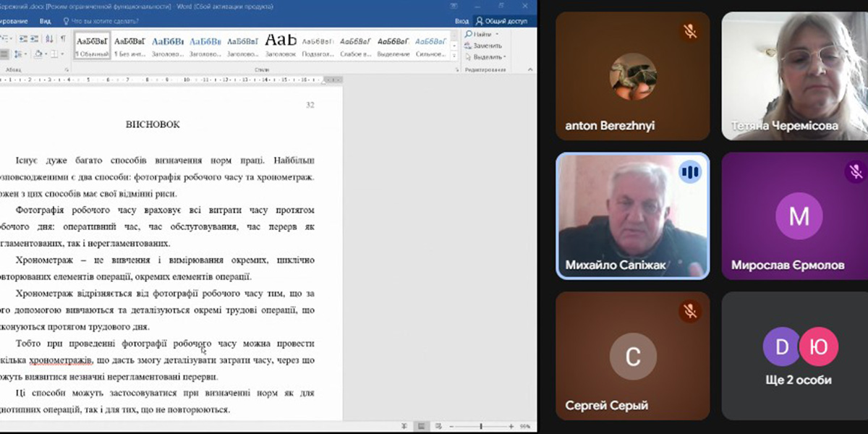Open the Абзац dialog launcher
Viewport: 868px width, 434px height.
click(x=67, y=70)
